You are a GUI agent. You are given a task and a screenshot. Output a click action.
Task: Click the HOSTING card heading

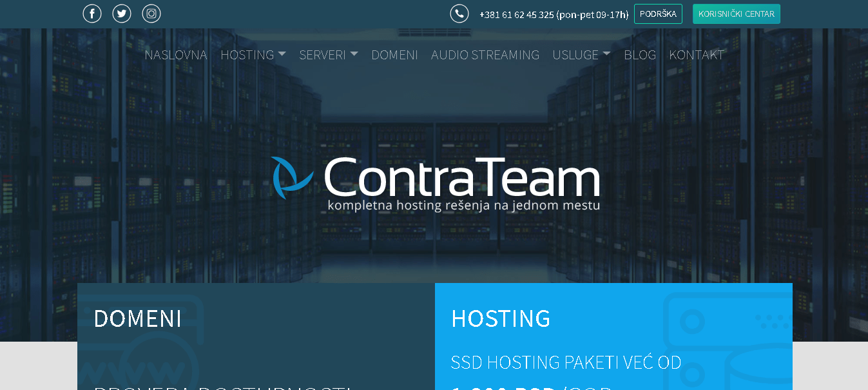[x=501, y=318]
